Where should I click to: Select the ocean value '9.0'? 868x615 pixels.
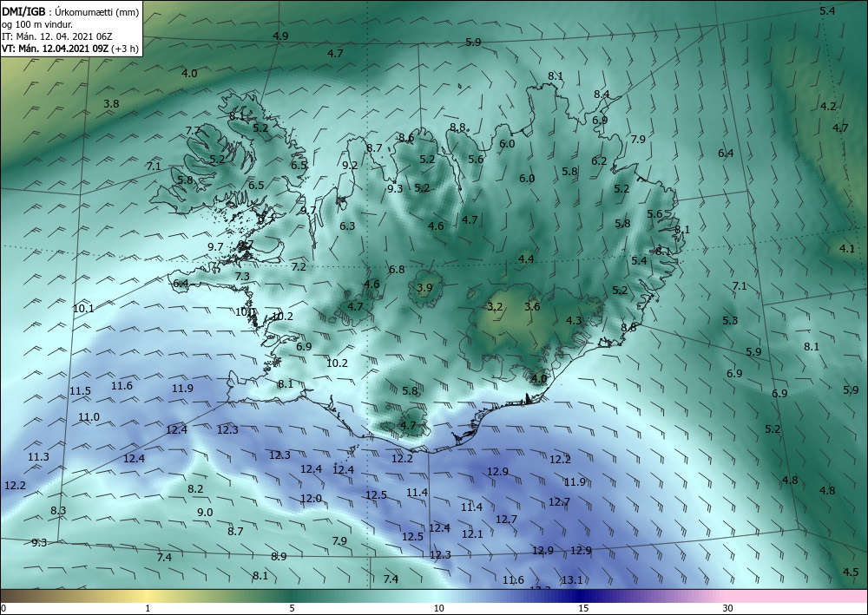coord(205,512)
